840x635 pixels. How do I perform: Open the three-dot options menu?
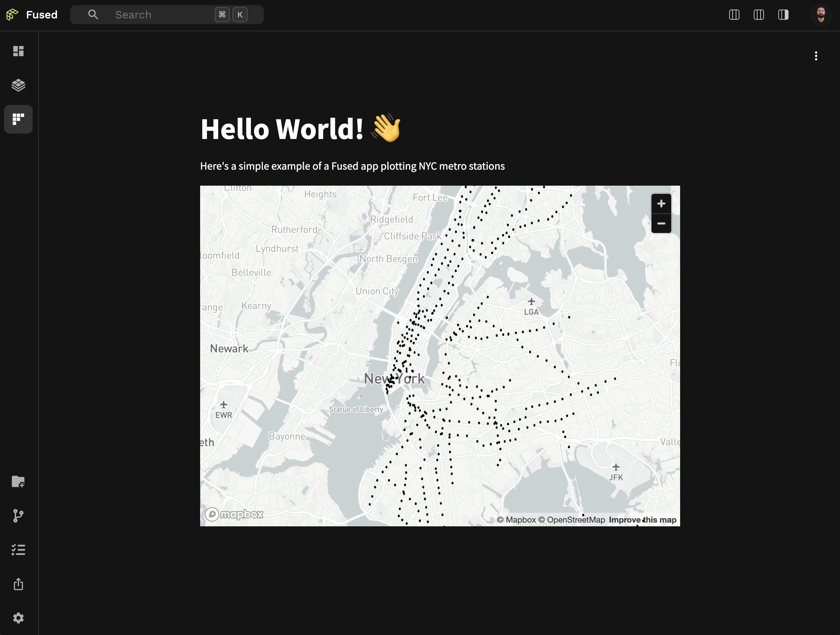pyautogui.click(x=816, y=56)
